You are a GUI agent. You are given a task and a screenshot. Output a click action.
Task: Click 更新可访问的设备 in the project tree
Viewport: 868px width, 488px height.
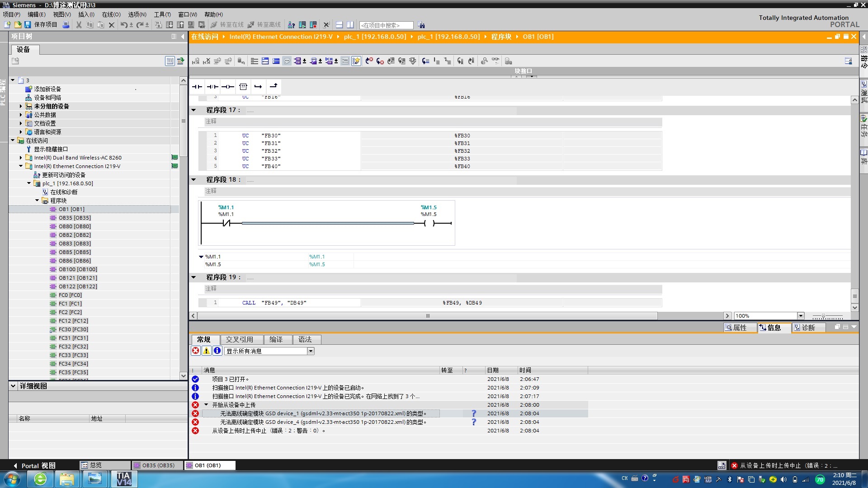[63, 175]
